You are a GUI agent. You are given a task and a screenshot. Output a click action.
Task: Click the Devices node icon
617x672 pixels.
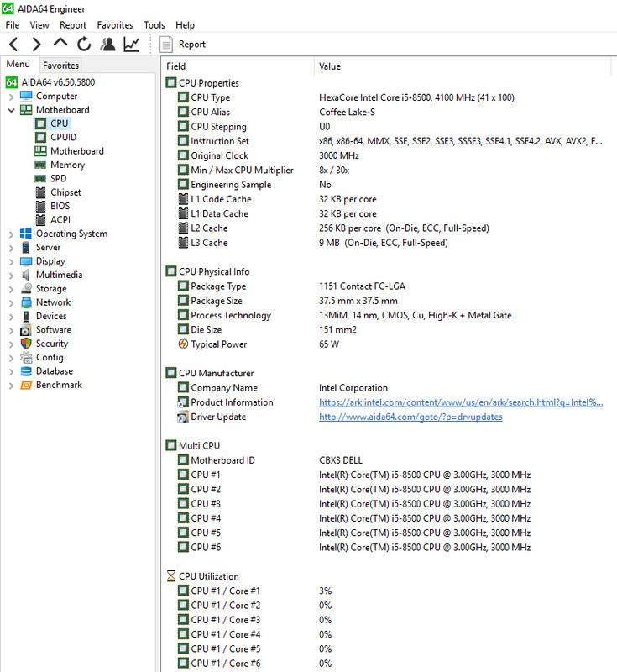[x=26, y=316]
